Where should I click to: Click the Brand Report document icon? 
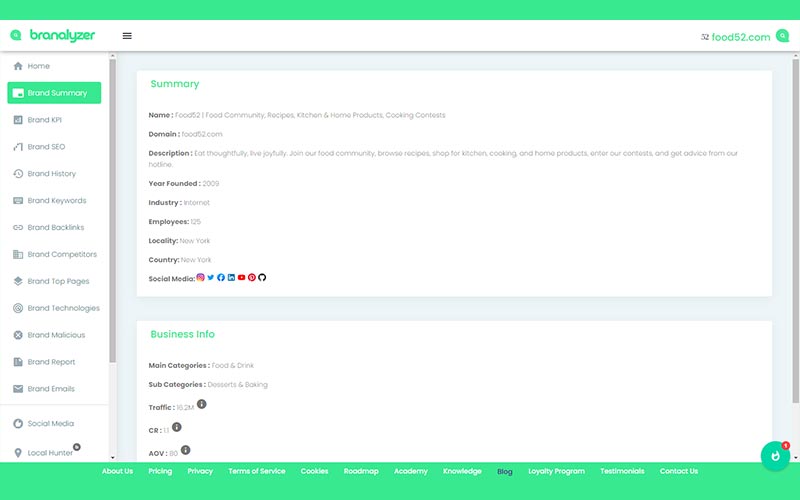tap(18, 362)
